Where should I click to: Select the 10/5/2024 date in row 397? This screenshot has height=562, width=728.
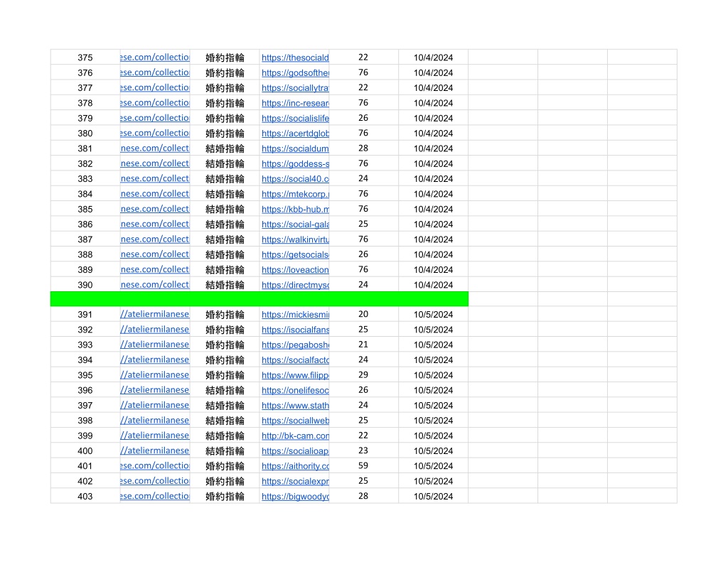pos(433,405)
